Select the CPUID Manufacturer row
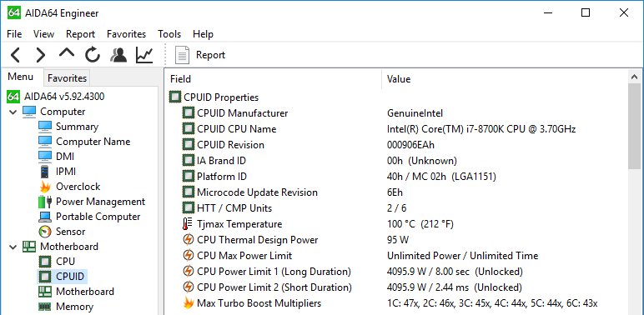Viewport: 644px width, 315px height. (396, 113)
